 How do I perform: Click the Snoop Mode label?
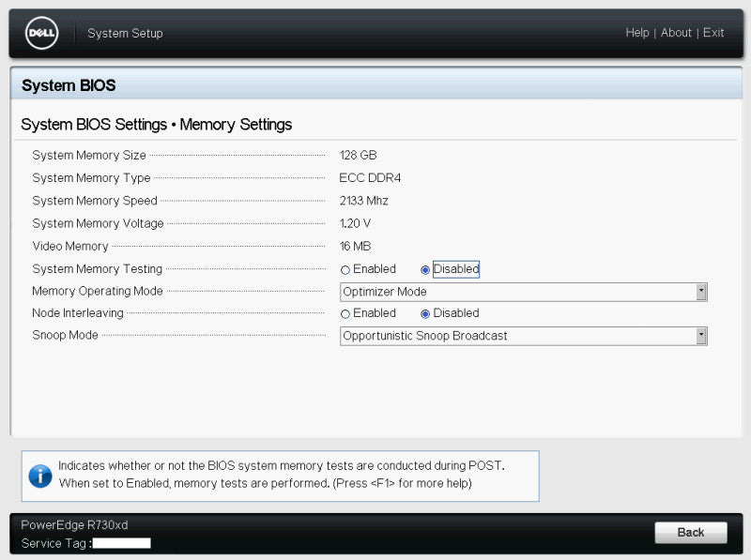65,335
